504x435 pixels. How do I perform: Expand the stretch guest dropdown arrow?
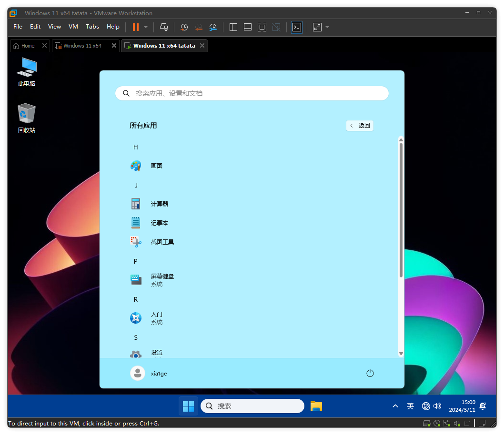(x=327, y=27)
